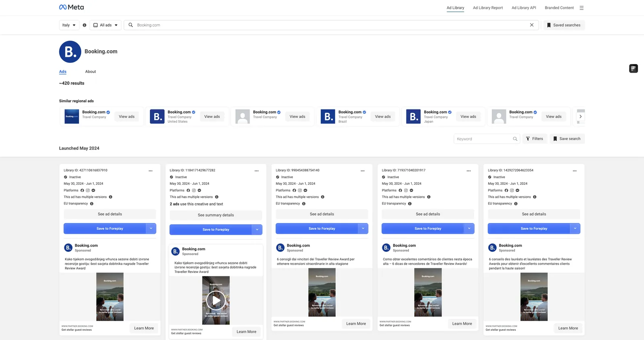644x340 pixels.
Task: Click Learn More on ad 990454388754140
Action: tap(356, 324)
